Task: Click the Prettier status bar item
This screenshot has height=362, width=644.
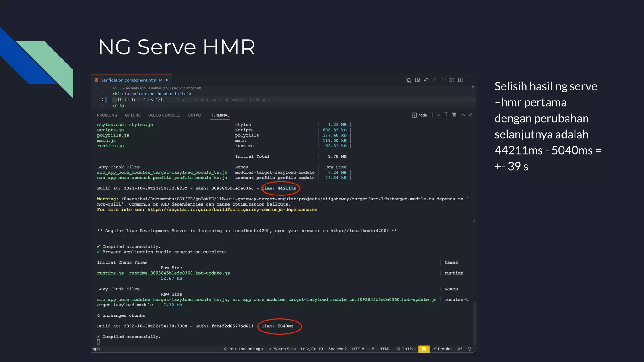Action: [x=442, y=349]
